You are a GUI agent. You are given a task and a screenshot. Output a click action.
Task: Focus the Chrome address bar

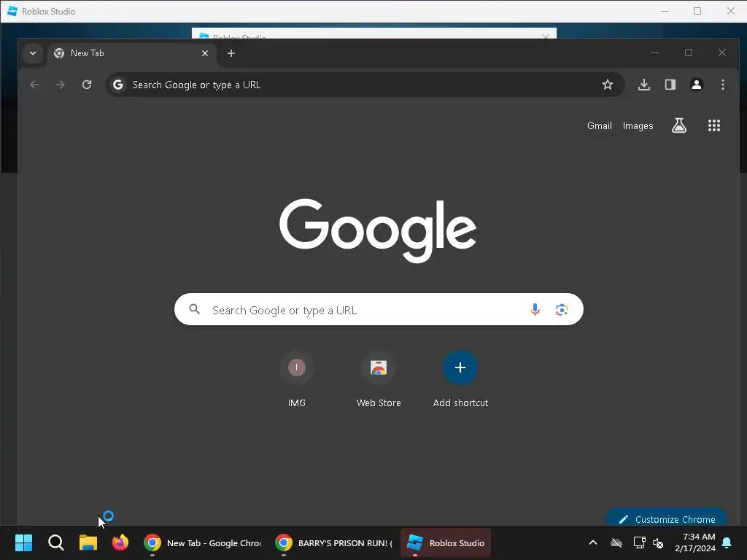click(x=365, y=85)
